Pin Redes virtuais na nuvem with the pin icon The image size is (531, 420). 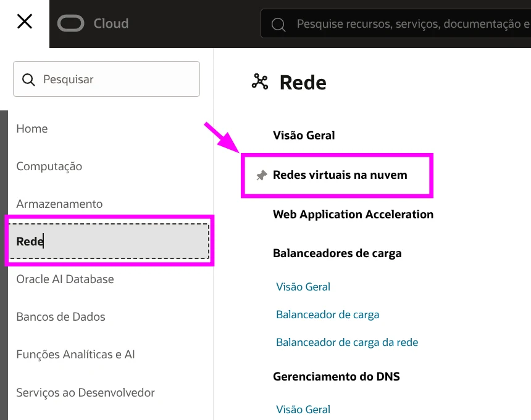261,175
